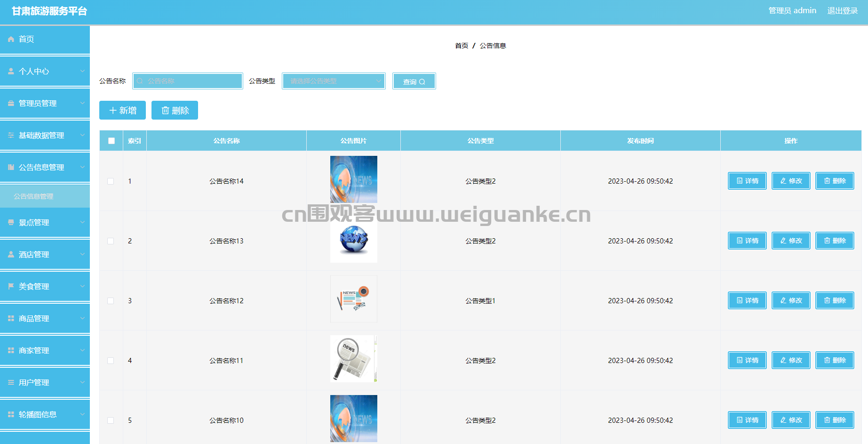Open the 公告信息管理 submenu item
The height and width of the screenshot is (444, 868).
[x=33, y=196]
